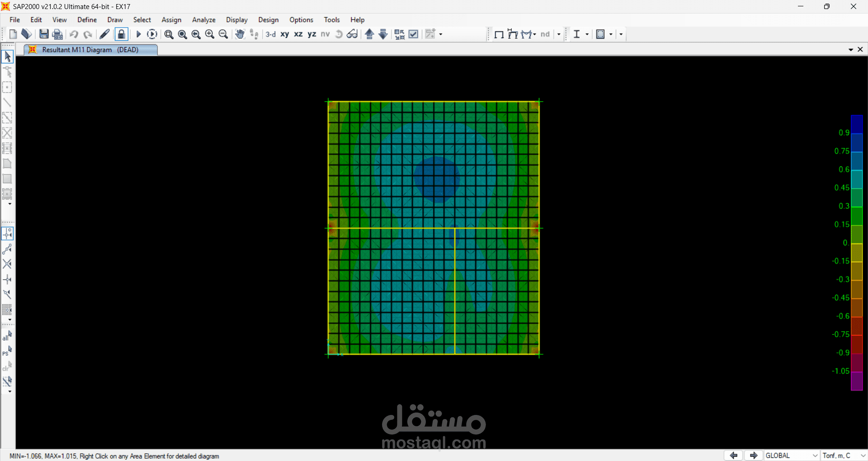
Task: Toggle the perspective glasses view icon
Action: click(x=352, y=34)
